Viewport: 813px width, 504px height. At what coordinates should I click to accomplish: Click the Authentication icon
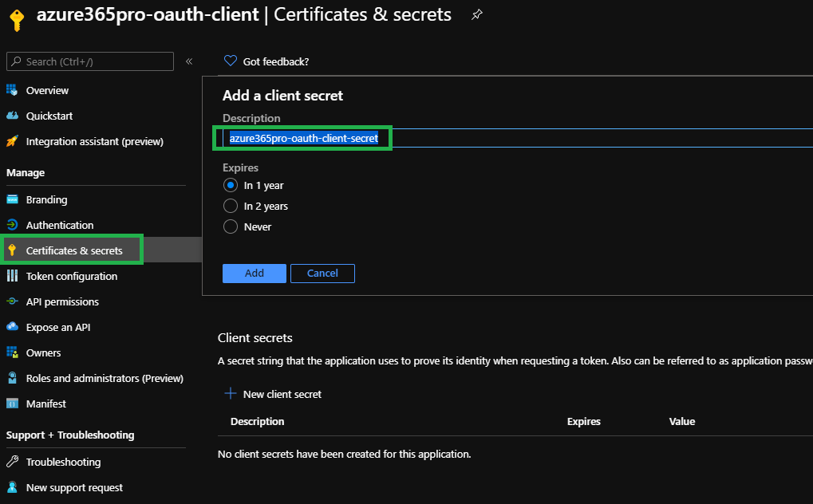click(x=12, y=225)
